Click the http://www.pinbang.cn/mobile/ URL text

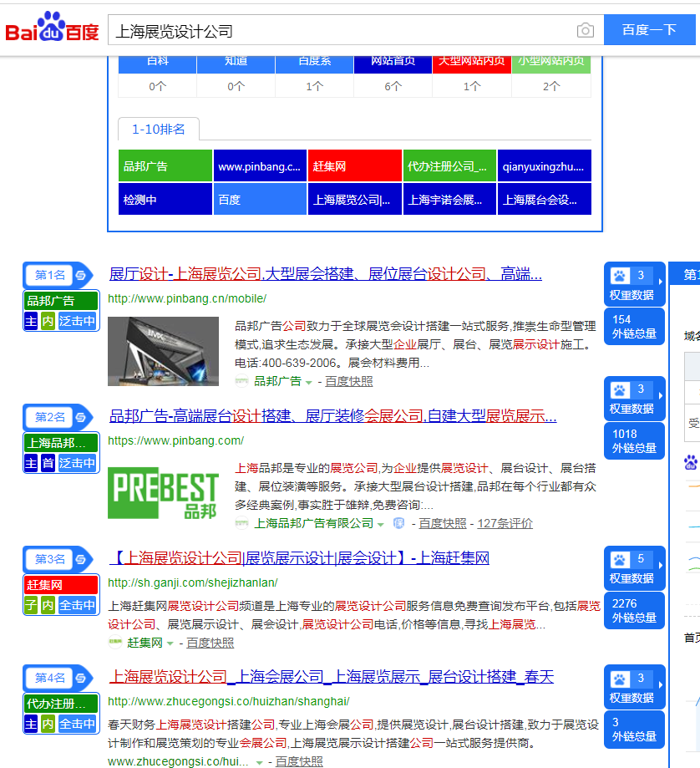pyautogui.click(x=187, y=298)
